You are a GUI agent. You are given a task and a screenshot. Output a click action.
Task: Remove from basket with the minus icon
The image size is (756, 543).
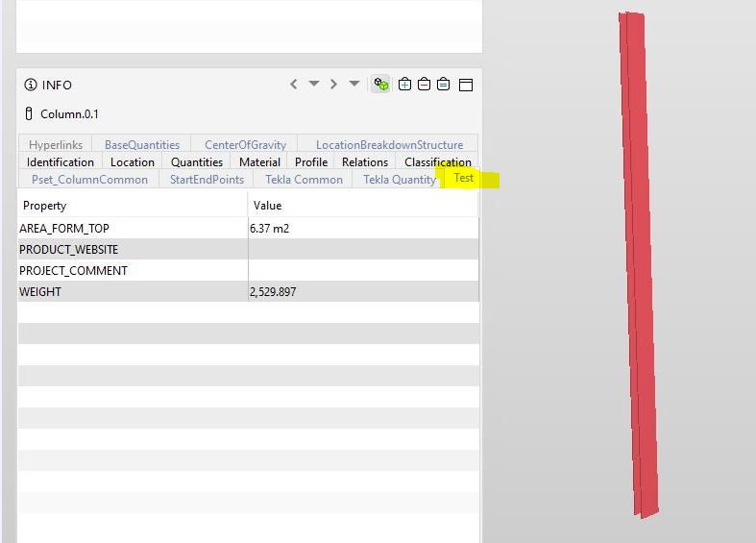[424, 85]
